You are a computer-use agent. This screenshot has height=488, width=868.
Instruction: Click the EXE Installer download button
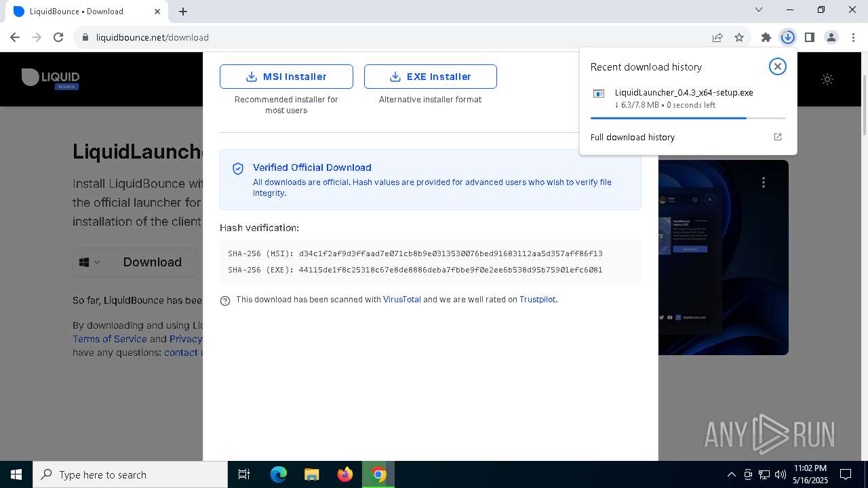pyautogui.click(x=431, y=77)
